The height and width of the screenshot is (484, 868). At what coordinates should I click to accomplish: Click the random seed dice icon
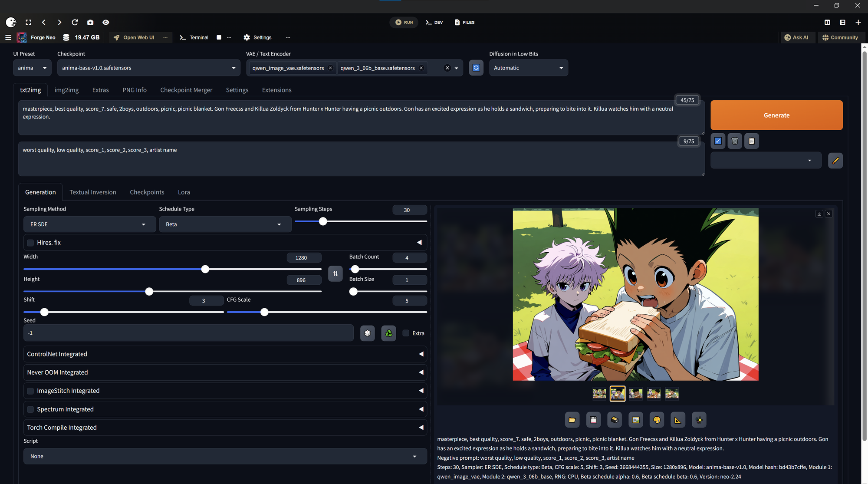(368, 333)
